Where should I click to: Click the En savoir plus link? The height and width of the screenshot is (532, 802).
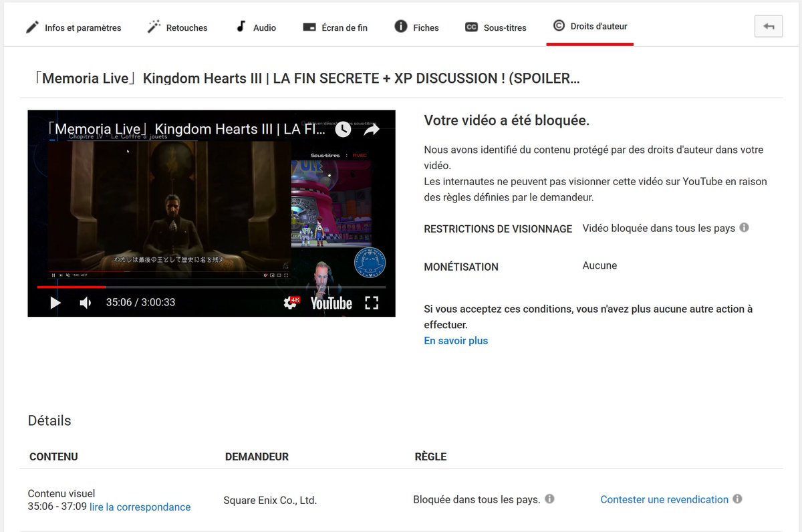click(456, 341)
